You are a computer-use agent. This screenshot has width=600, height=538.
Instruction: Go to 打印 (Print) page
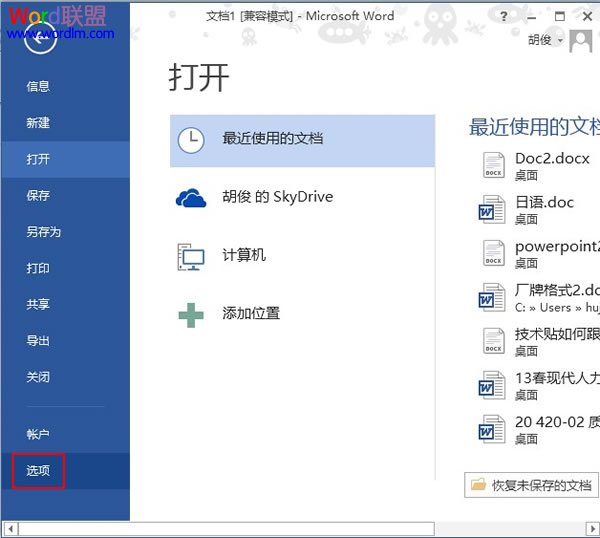[38, 268]
